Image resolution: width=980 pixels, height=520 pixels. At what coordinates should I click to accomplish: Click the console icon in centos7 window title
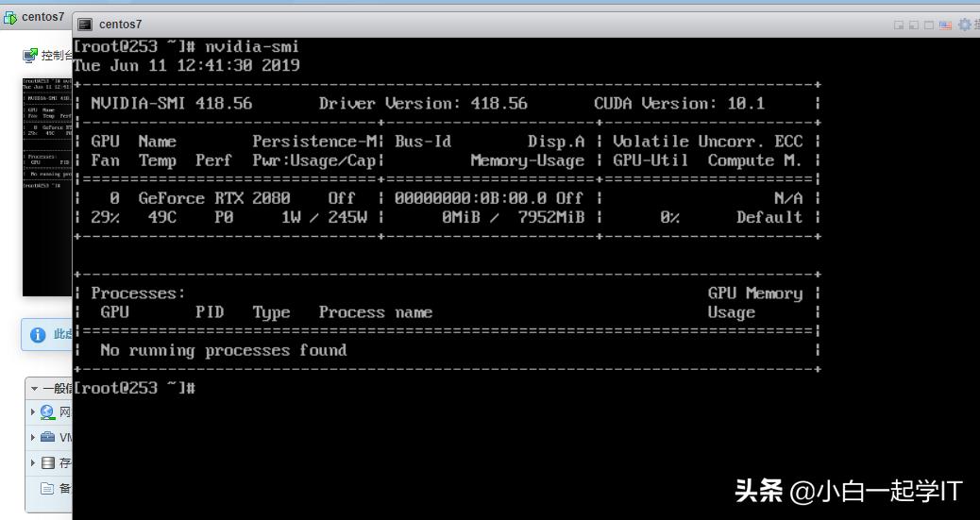click(x=85, y=25)
